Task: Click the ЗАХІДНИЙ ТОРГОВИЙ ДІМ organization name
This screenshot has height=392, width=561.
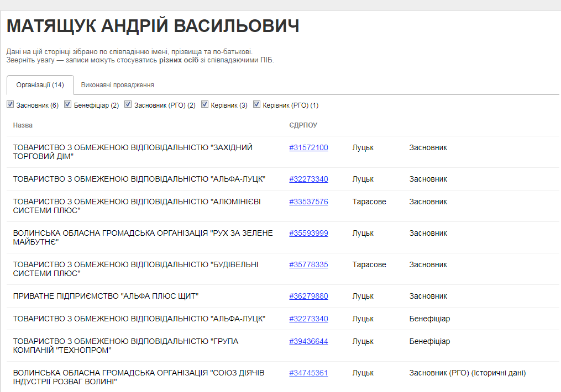Action: pyautogui.click(x=133, y=152)
